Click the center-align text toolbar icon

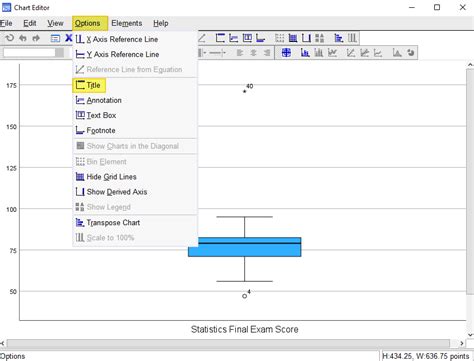tap(253, 53)
